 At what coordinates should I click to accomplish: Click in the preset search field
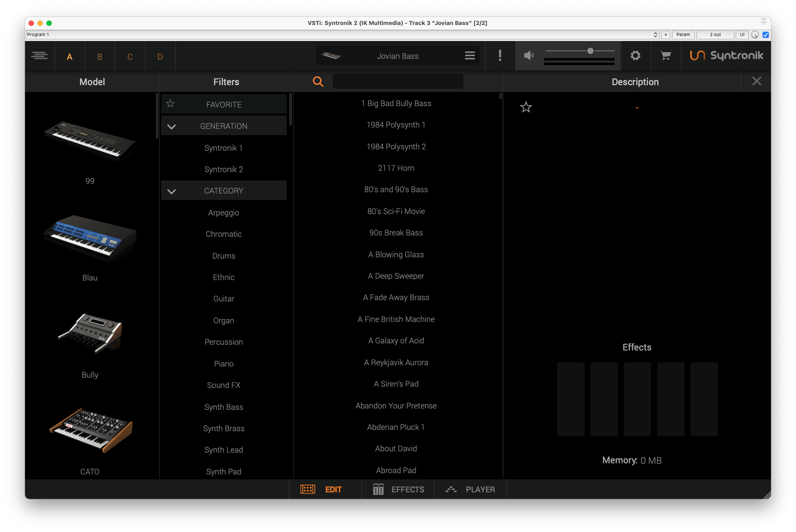point(398,81)
